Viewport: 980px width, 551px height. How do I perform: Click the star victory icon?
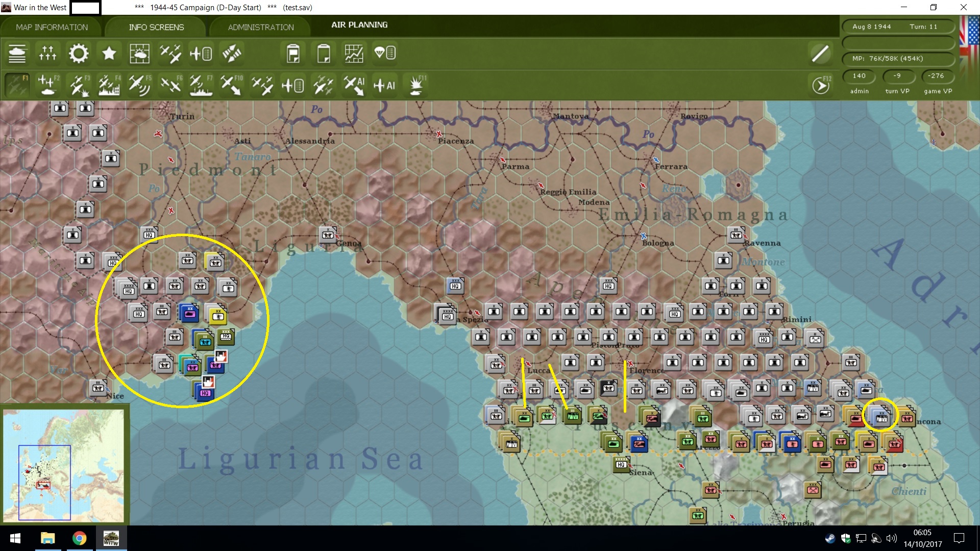(109, 54)
